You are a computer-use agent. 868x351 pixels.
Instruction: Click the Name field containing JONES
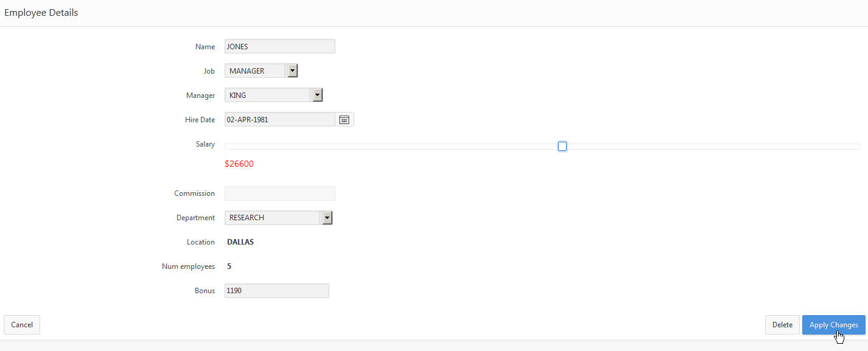(279, 47)
